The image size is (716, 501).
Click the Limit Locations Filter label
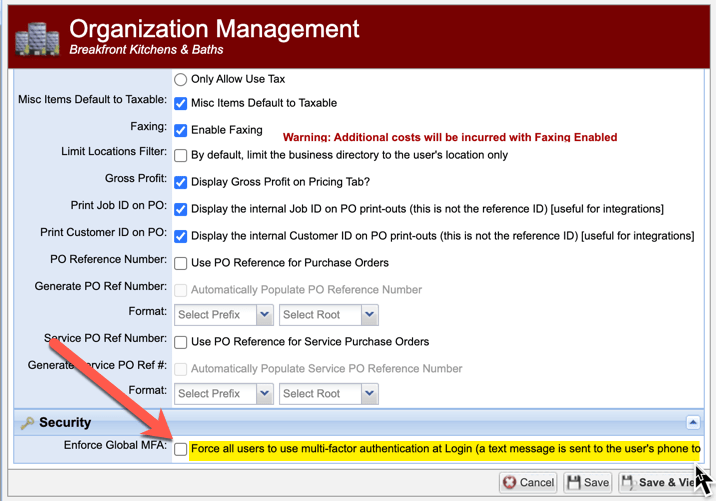click(114, 151)
